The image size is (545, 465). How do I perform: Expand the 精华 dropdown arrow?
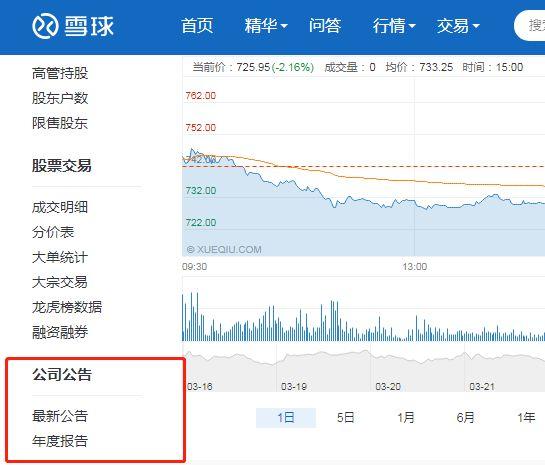[x=284, y=26]
